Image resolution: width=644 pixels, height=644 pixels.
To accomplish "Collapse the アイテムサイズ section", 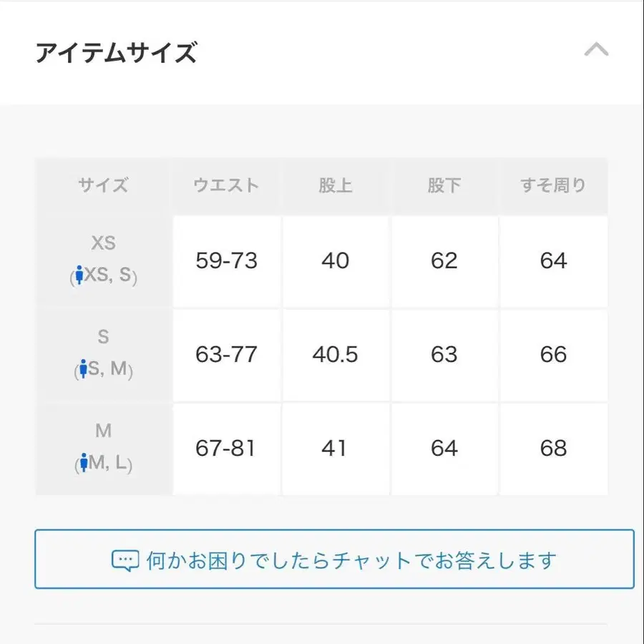I will click(x=596, y=50).
